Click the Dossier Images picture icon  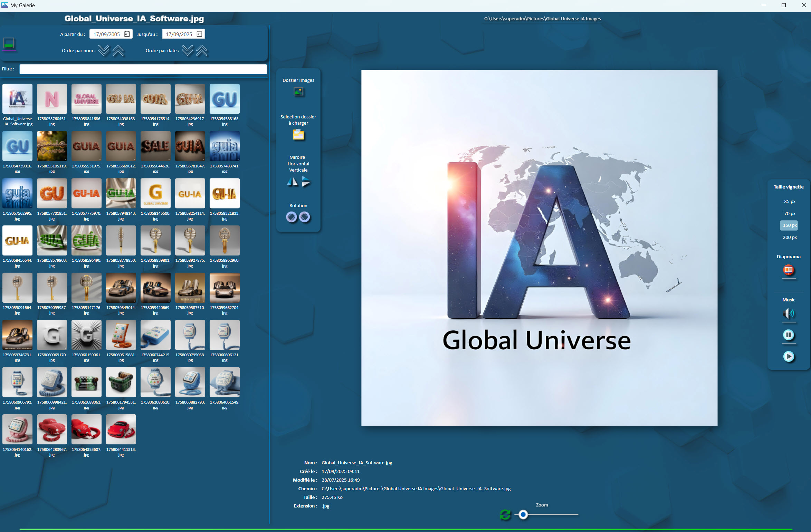(298, 92)
